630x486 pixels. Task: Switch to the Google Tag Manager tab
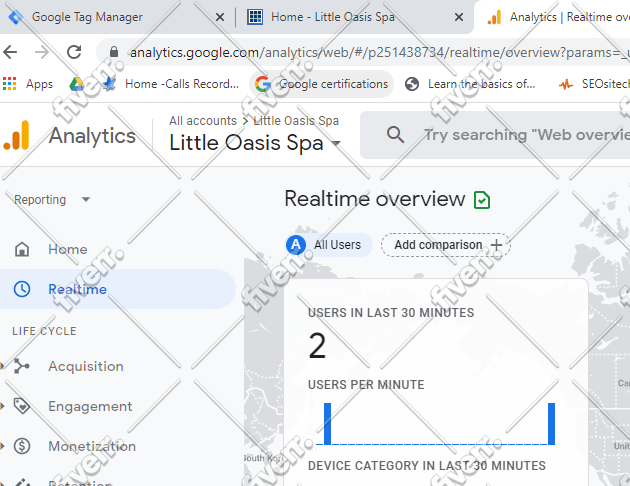(86, 17)
